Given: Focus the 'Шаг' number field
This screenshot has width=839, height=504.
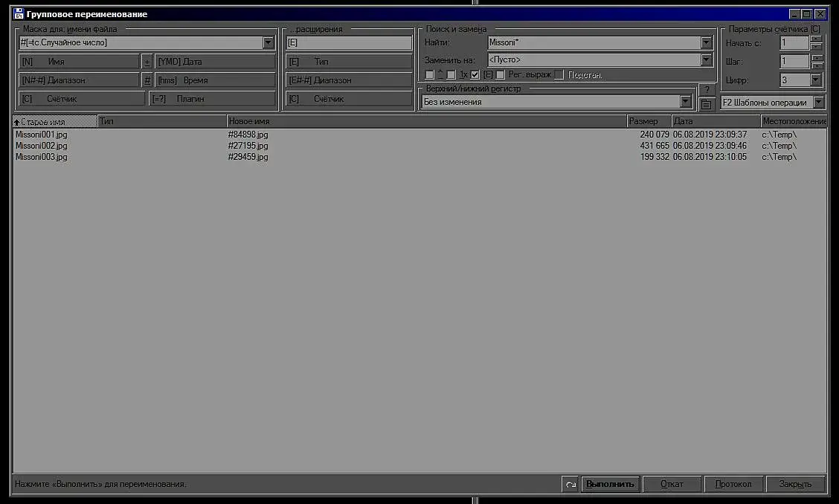Looking at the screenshot, I should coord(794,62).
